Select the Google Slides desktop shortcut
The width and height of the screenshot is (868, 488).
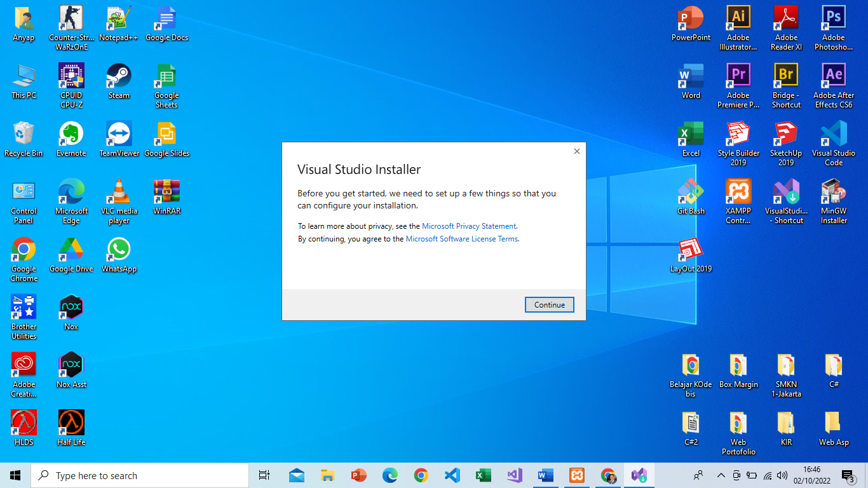(x=166, y=140)
